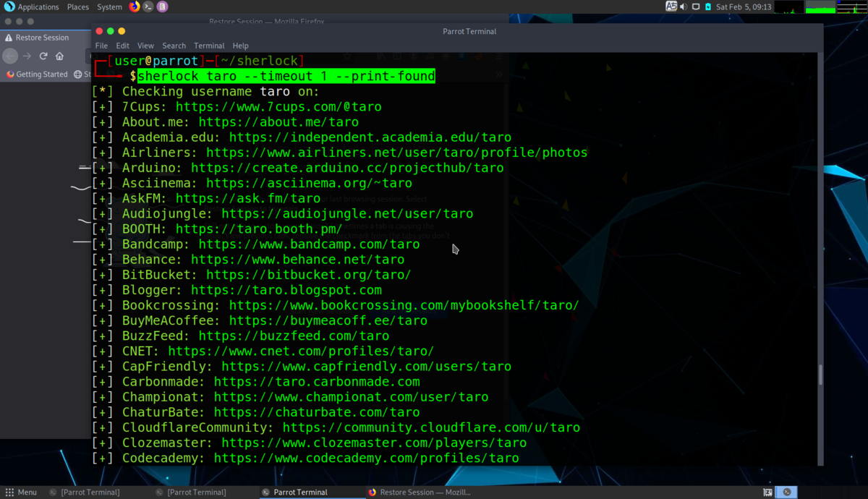
Task: Open the terminal Edit menu
Action: (122, 46)
